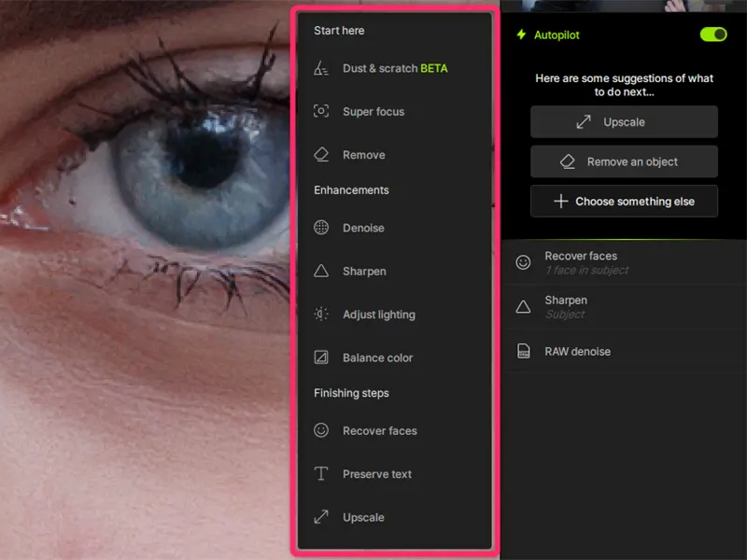Select the Denoise menu entry
This screenshot has height=560, width=747.
tap(363, 228)
